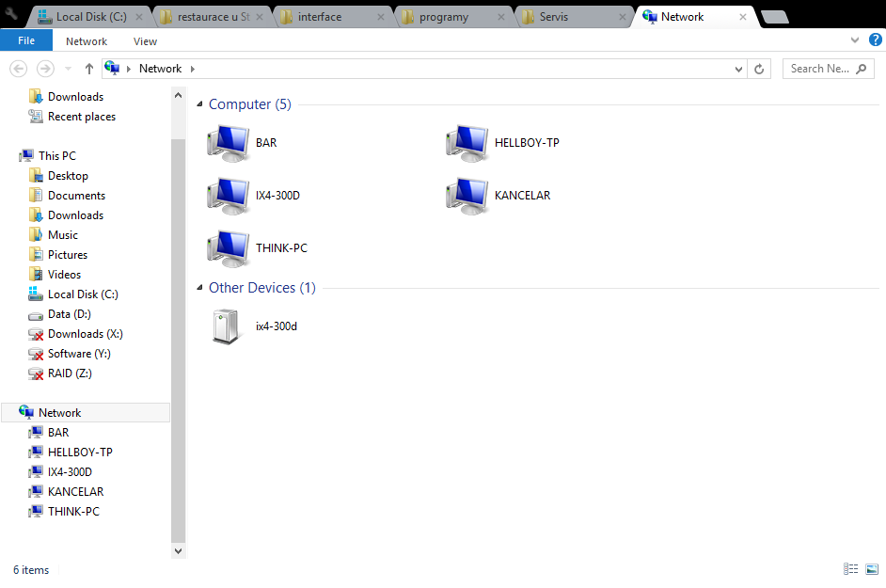
Task: Switch to large icons view in status bar
Action: point(872,569)
